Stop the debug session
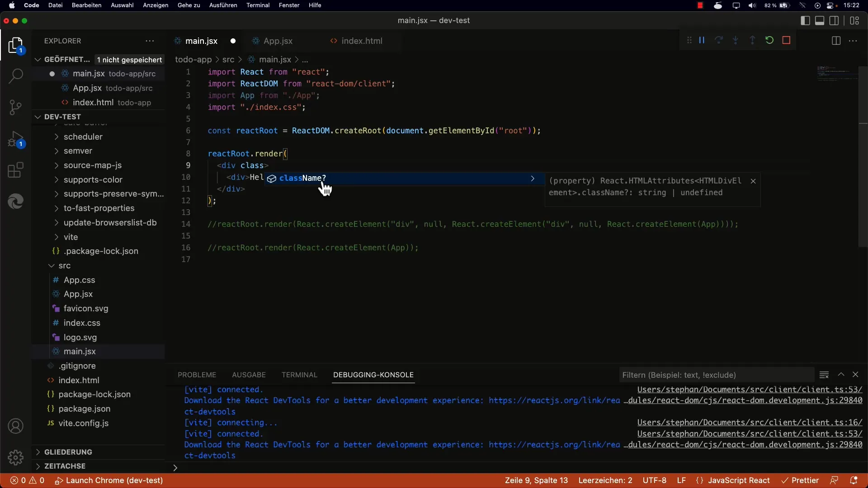 (x=786, y=40)
